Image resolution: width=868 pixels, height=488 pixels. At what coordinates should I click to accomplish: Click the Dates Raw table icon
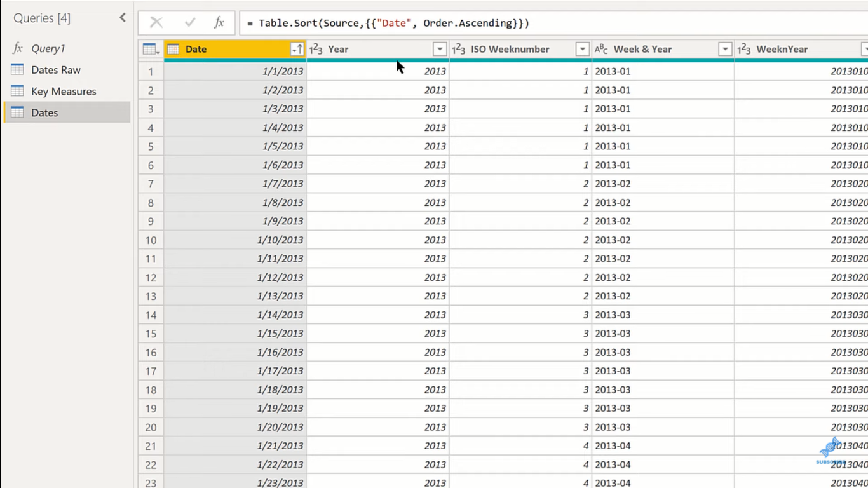(17, 70)
